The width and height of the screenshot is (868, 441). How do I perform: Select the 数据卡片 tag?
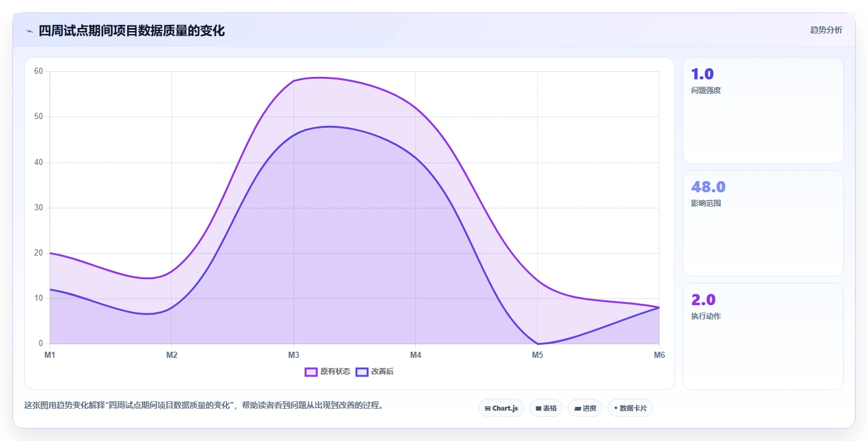[630, 408]
